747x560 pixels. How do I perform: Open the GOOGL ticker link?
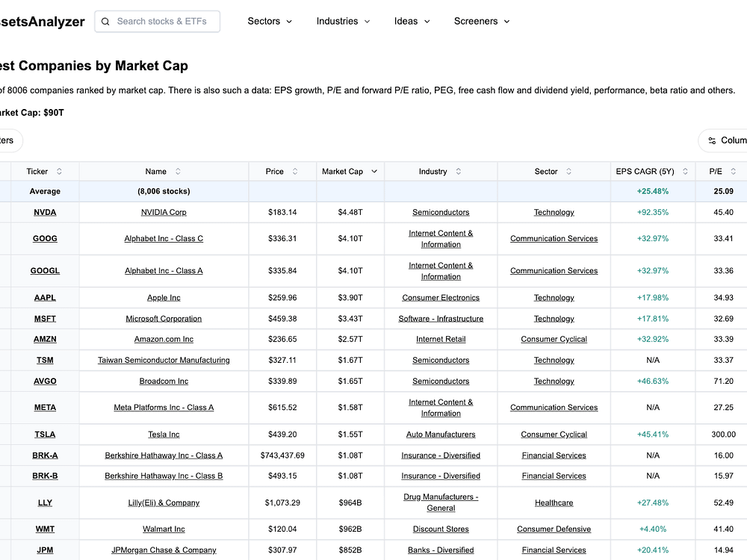tap(45, 271)
